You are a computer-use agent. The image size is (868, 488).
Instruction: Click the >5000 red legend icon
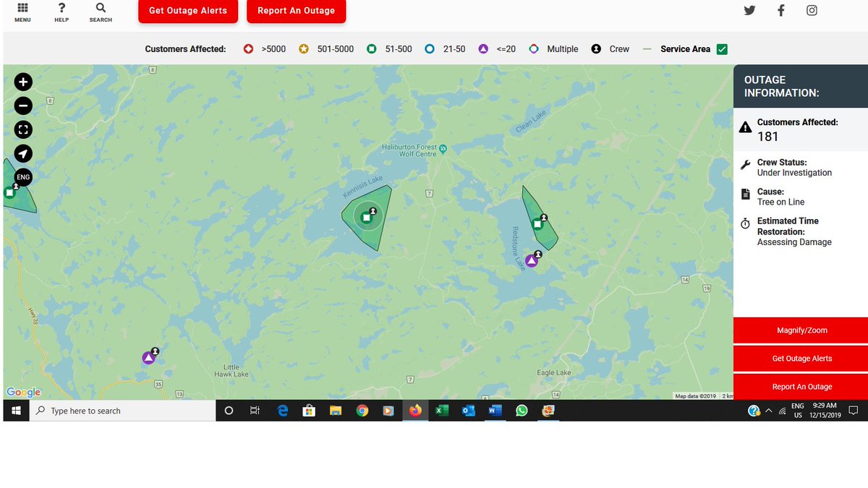[x=248, y=49]
